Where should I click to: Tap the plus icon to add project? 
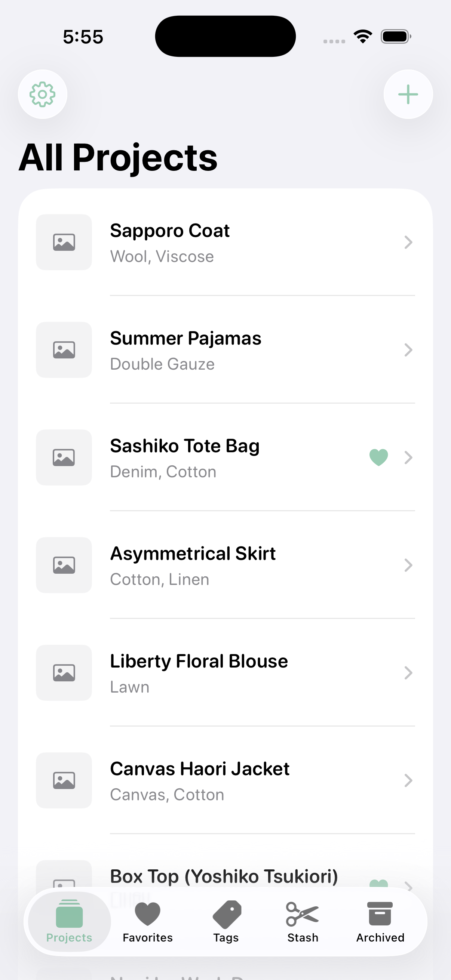click(408, 94)
